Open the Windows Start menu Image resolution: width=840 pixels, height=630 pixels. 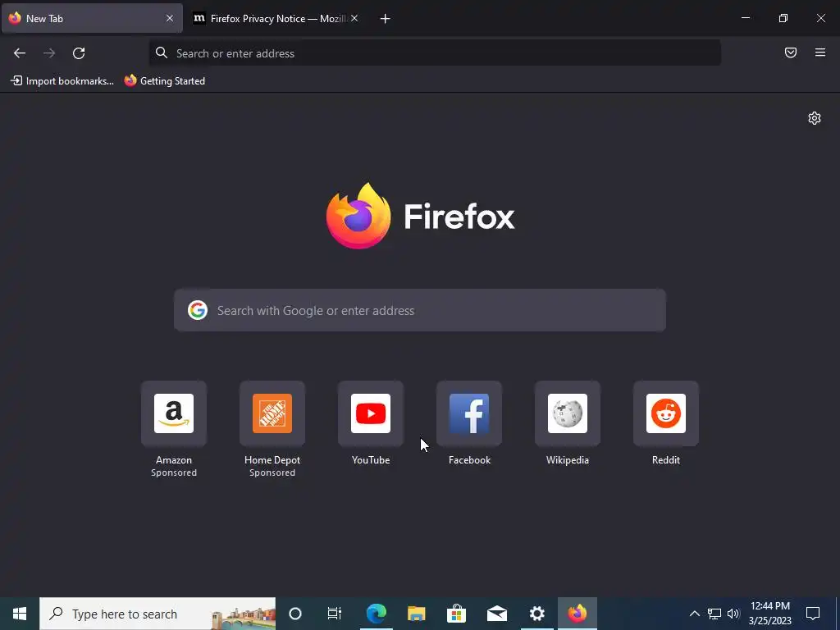[20, 614]
